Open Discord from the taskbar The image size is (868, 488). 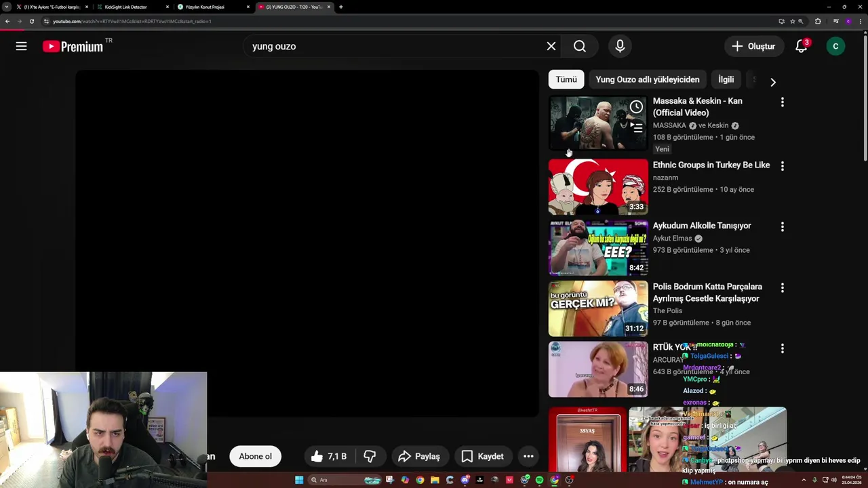point(465,480)
